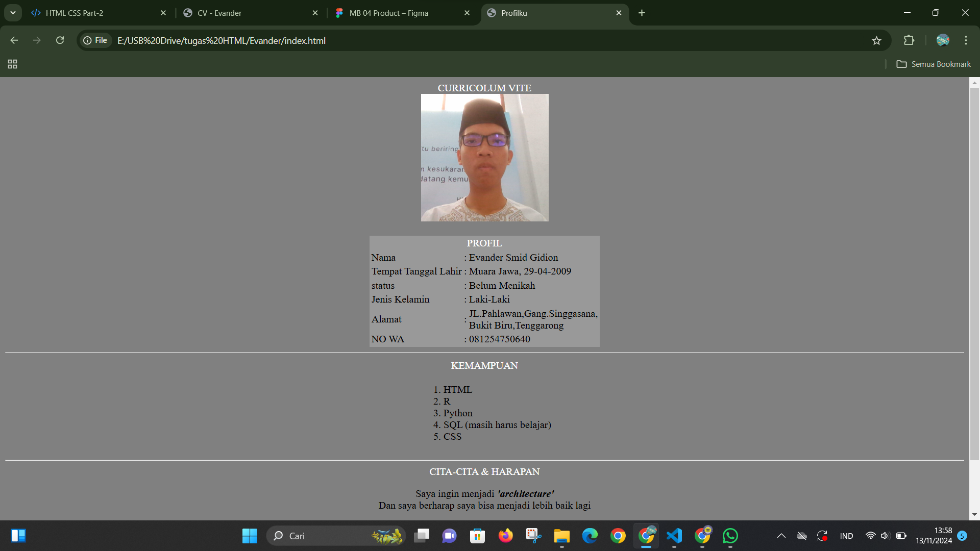Launch Visual Studio Code from taskbar
Screen dimensions: 980x551
(x=674, y=536)
